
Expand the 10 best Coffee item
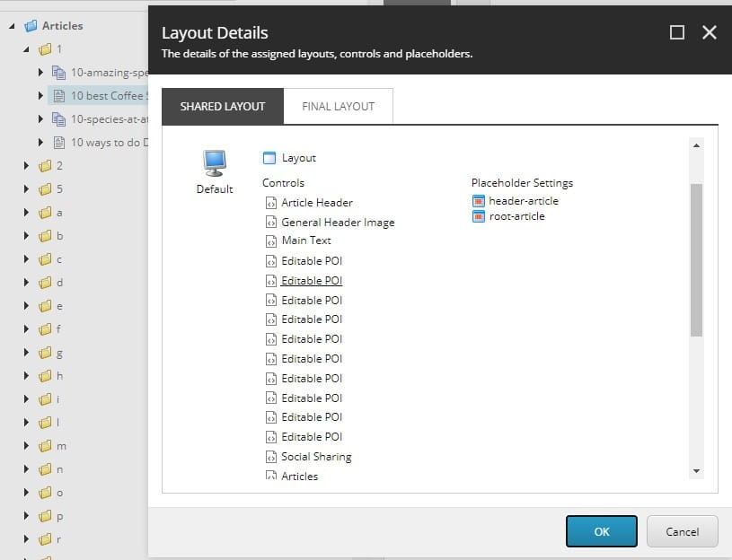[x=40, y=96]
